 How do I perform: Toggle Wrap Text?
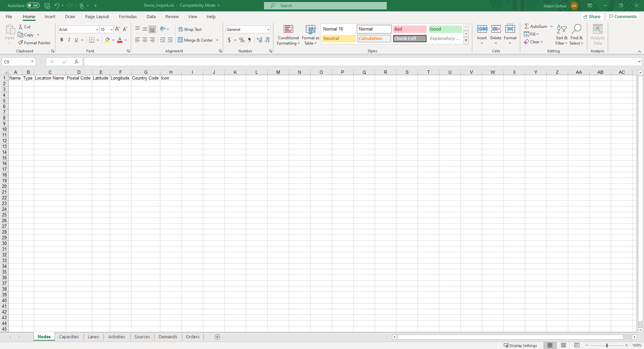pos(190,30)
